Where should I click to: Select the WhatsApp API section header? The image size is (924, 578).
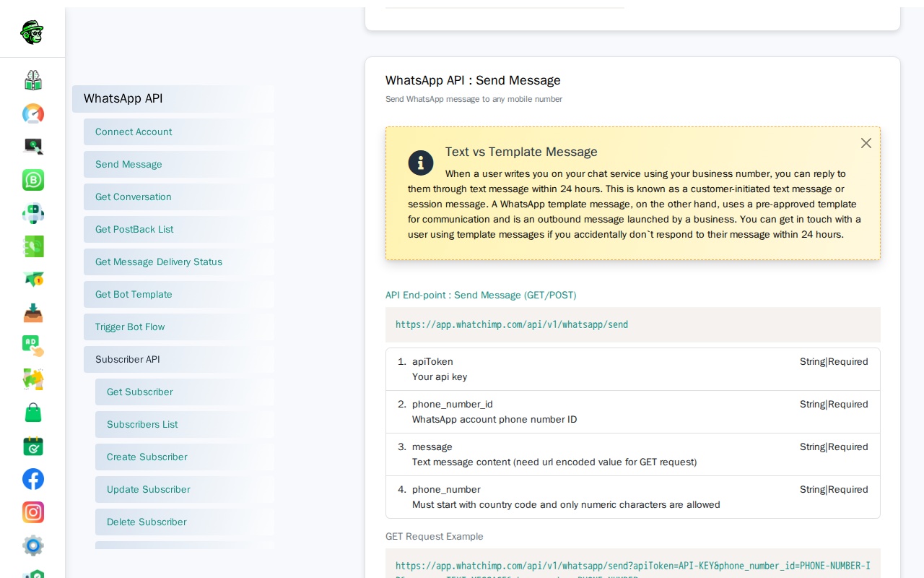coord(173,99)
